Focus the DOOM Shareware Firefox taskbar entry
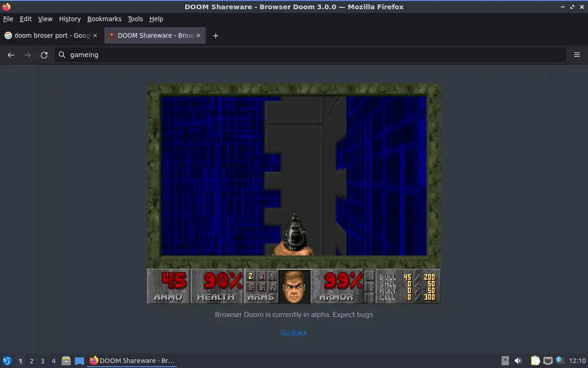 [132, 361]
